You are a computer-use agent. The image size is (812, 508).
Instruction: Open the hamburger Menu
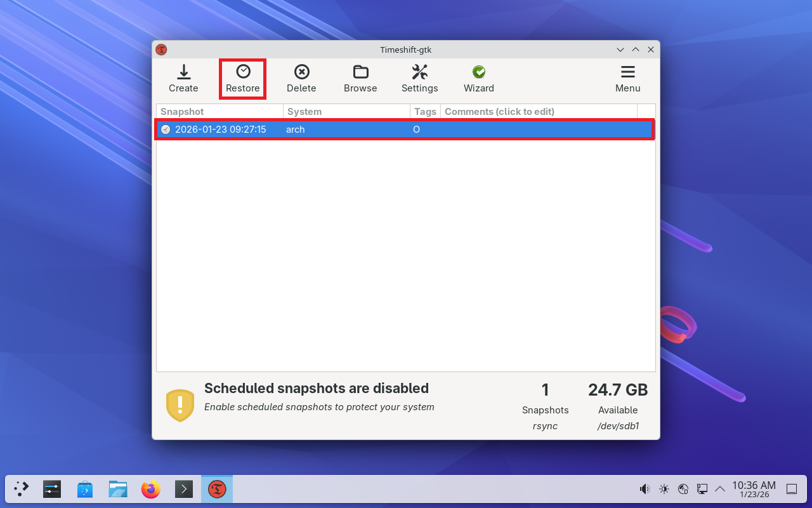point(627,79)
